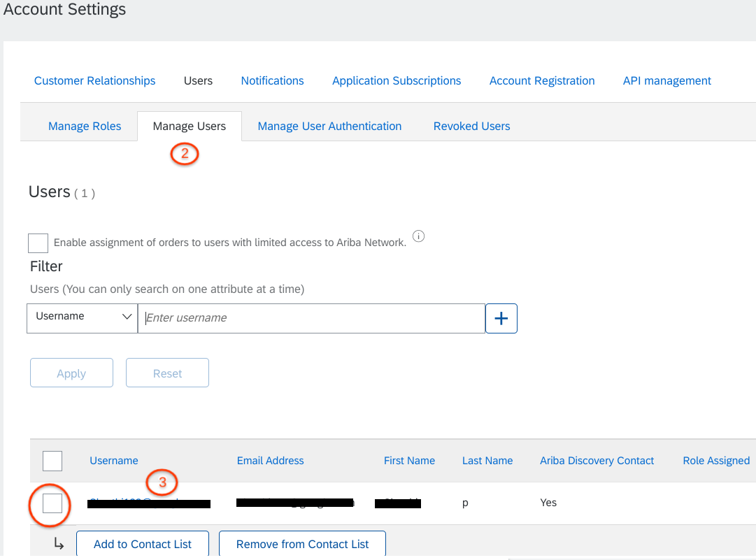The width and height of the screenshot is (756, 560).
Task: Click the Apply filter button
Action: tap(71, 373)
